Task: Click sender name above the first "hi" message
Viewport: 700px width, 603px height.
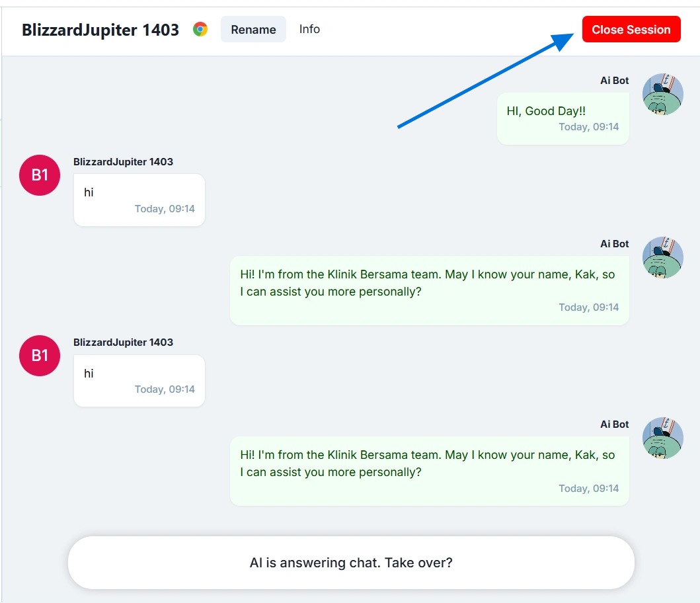Action: (123, 162)
